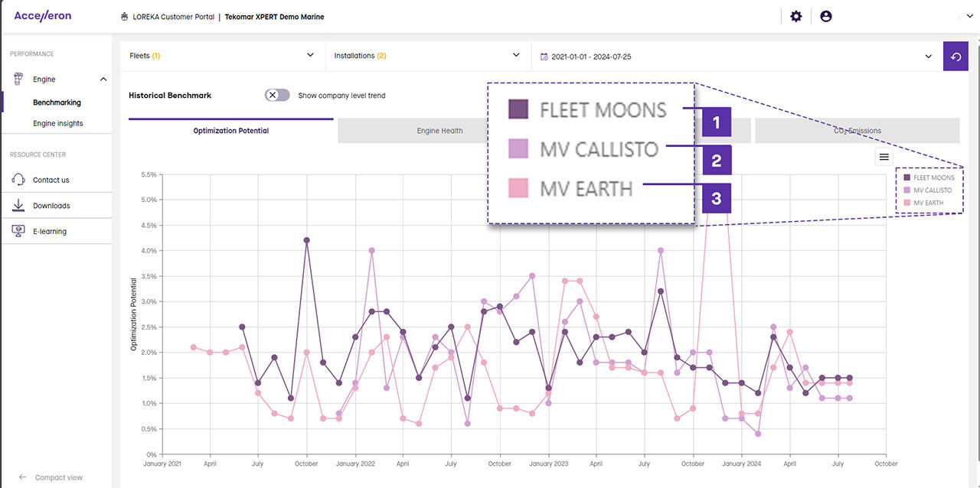Click the date text 2021-01-01 - 2024-07-25
This screenshot has width=980, height=488.
pyautogui.click(x=591, y=57)
